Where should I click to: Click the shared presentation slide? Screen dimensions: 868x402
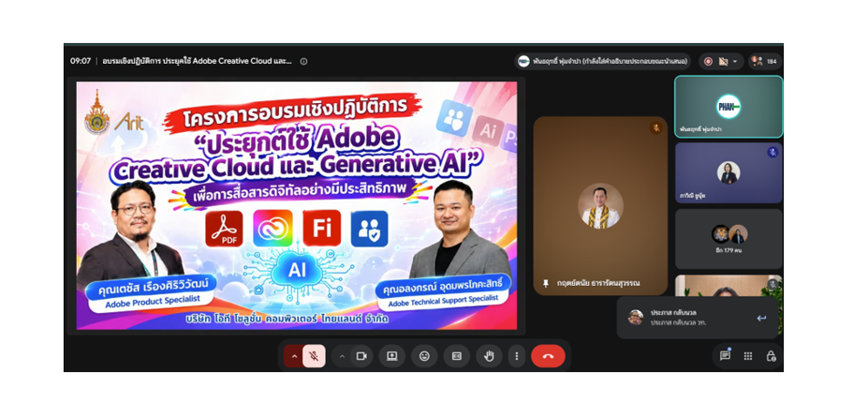click(297, 205)
